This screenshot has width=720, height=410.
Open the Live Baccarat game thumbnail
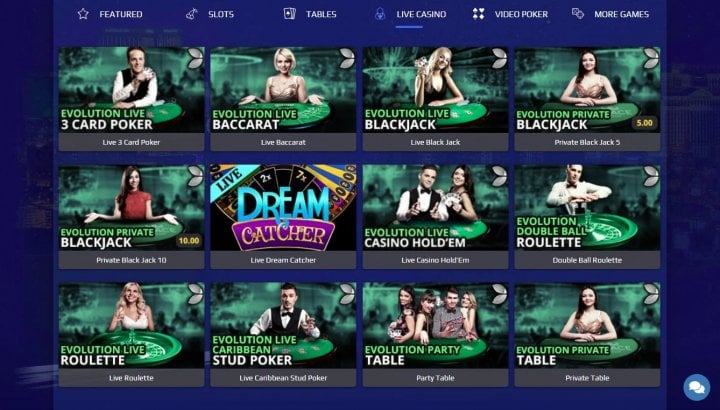(283, 90)
